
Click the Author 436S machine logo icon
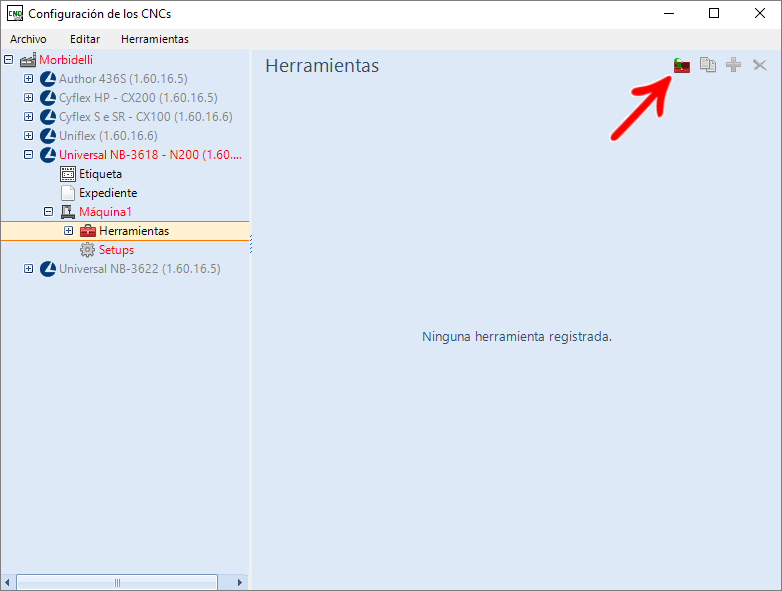48,79
